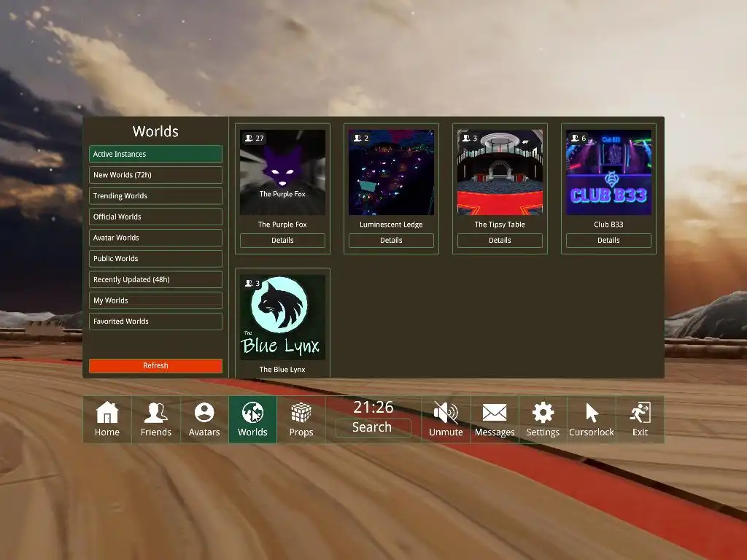Select the Active Instances category
Viewport: 747px width, 560px height.
point(155,154)
